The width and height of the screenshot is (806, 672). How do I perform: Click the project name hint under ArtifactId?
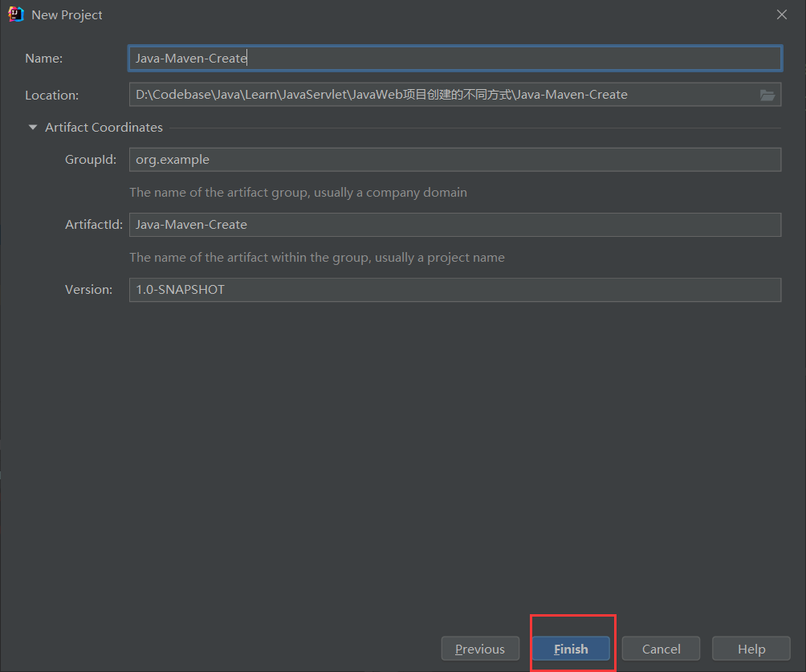pos(317,258)
